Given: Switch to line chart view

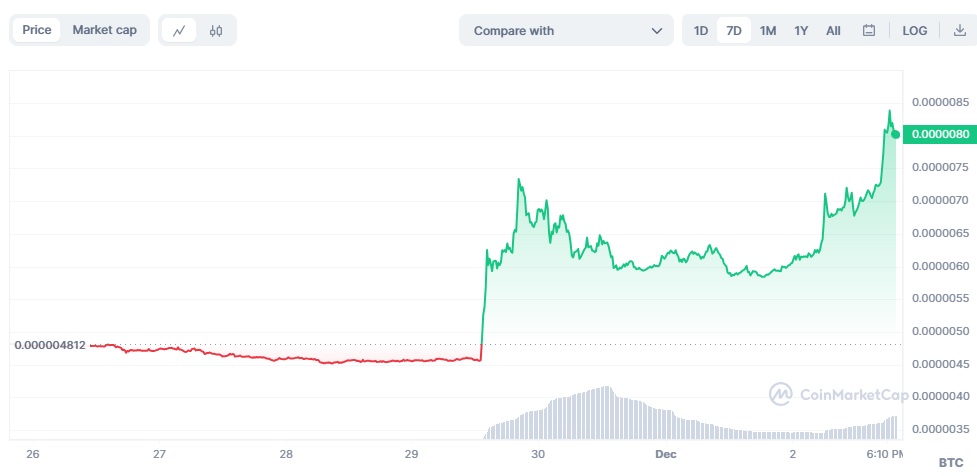Looking at the screenshot, I should 179,31.
